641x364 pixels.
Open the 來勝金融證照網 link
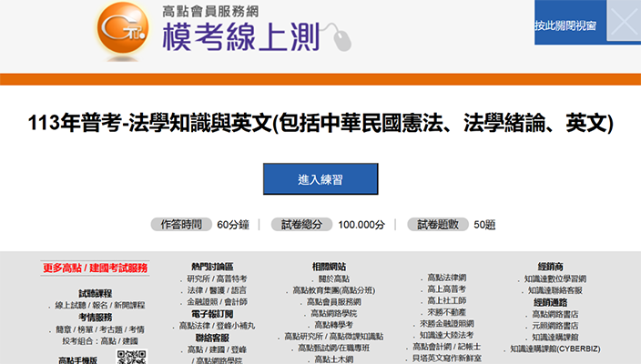[x=447, y=324]
